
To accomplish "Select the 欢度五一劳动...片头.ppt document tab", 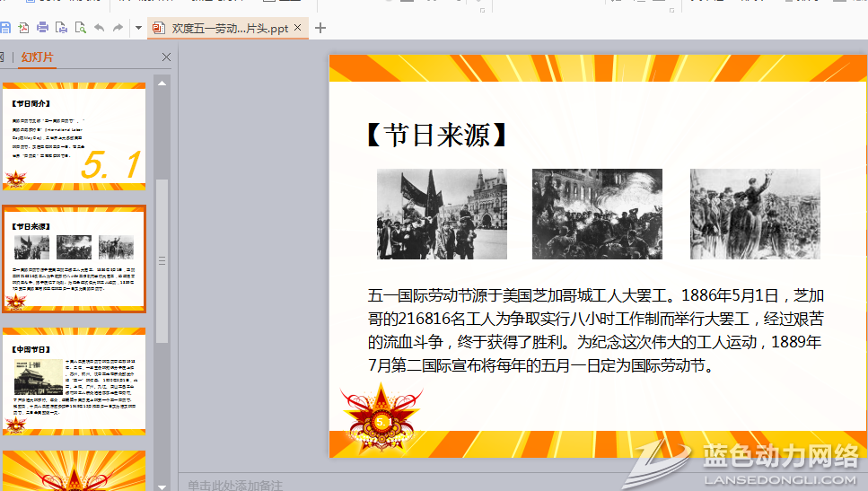I will tap(229, 28).
